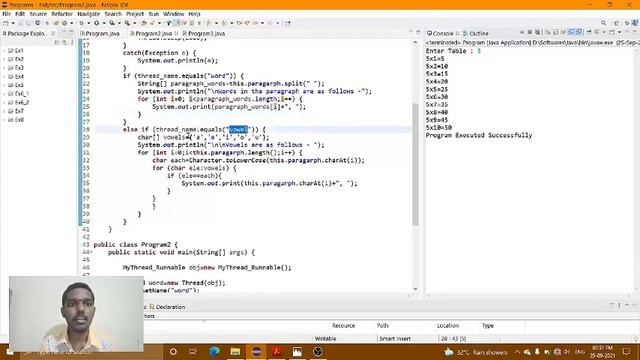The width and height of the screenshot is (640, 360).
Task: Click the globe toolbar icon
Action: pos(38,23)
